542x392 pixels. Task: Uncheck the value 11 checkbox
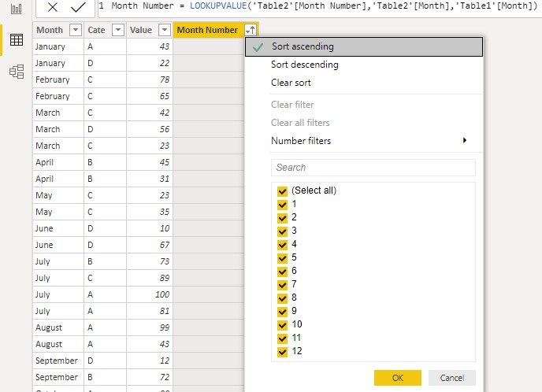pyautogui.click(x=282, y=338)
